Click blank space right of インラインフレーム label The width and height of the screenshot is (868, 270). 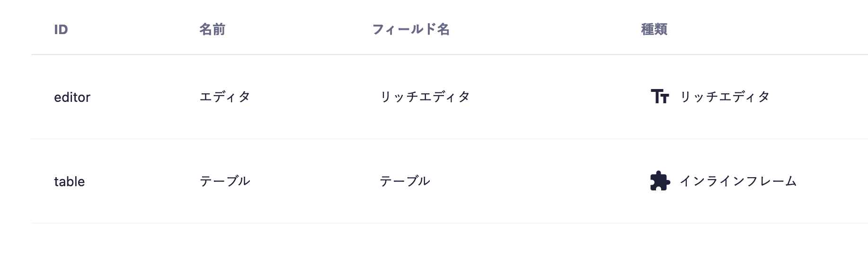(x=833, y=181)
